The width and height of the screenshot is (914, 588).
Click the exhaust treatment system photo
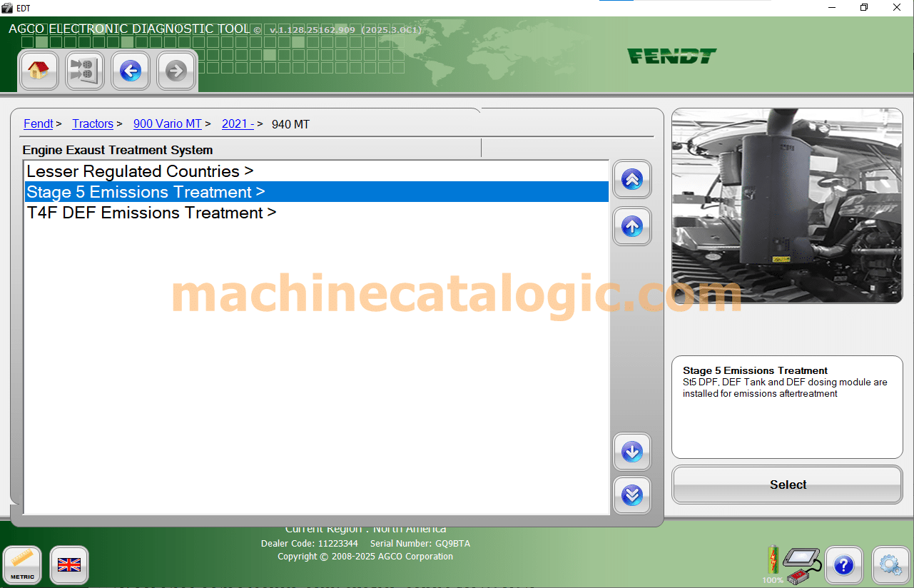787,206
